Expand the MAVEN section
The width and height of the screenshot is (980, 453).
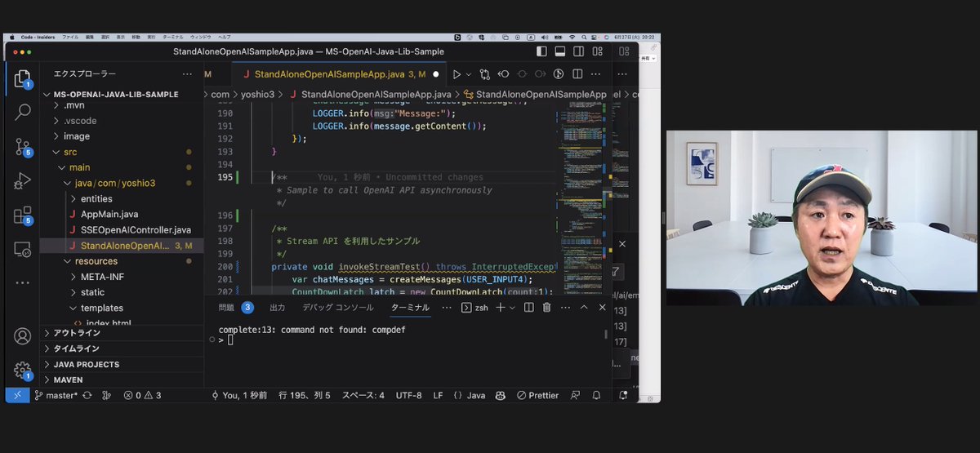pos(121,380)
